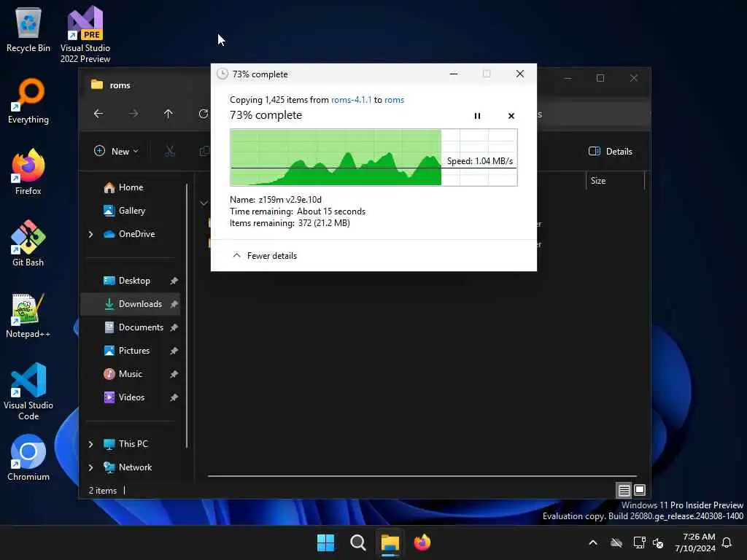Cancel the copy with the small X

pyautogui.click(x=511, y=116)
